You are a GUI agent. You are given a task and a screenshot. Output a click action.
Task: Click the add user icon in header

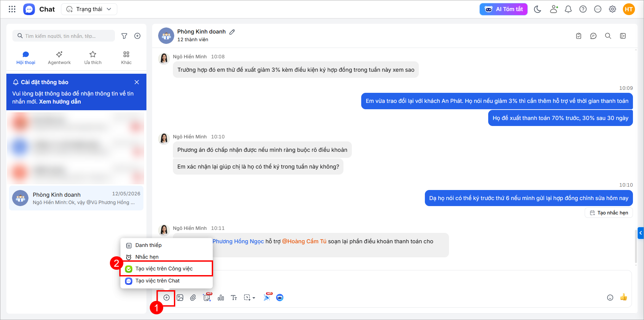coord(554,9)
